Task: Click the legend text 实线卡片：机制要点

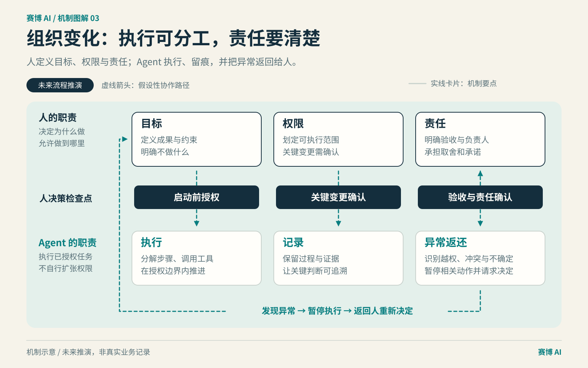Action: [x=464, y=84]
